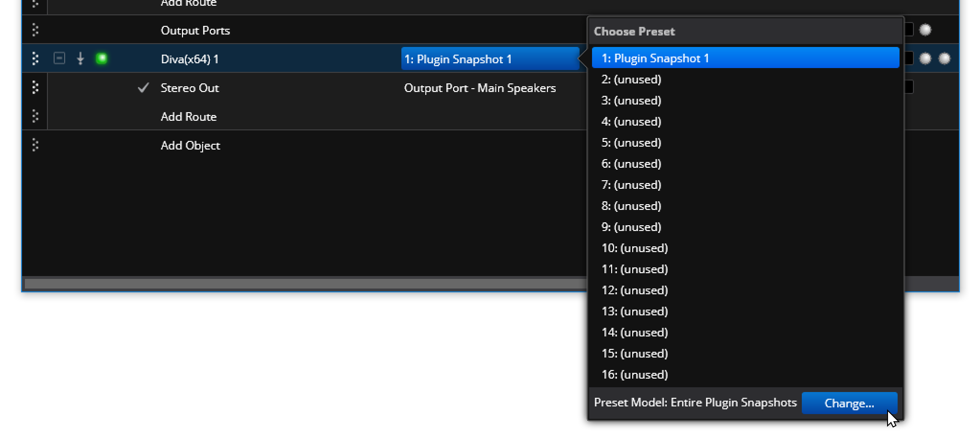980x439 pixels.
Task: Click 'Preset Model: Entire Plugin Snapshots' label
Action: pyautogui.click(x=695, y=403)
